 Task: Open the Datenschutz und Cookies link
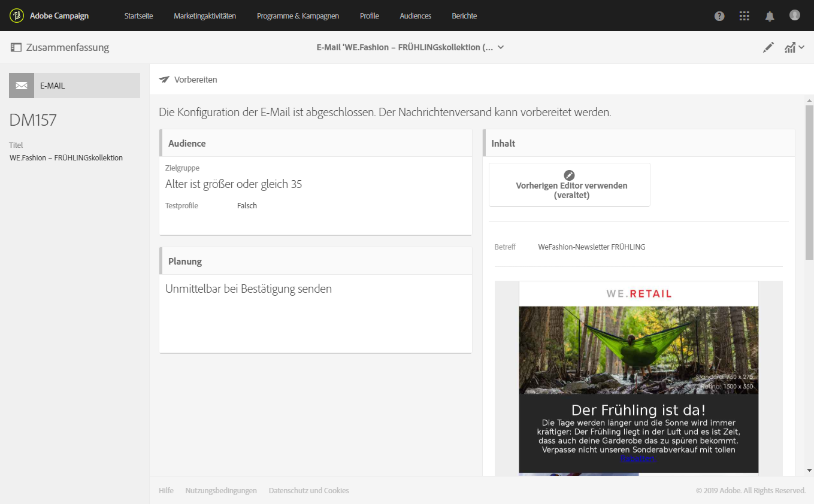click(x=308, y=491)
